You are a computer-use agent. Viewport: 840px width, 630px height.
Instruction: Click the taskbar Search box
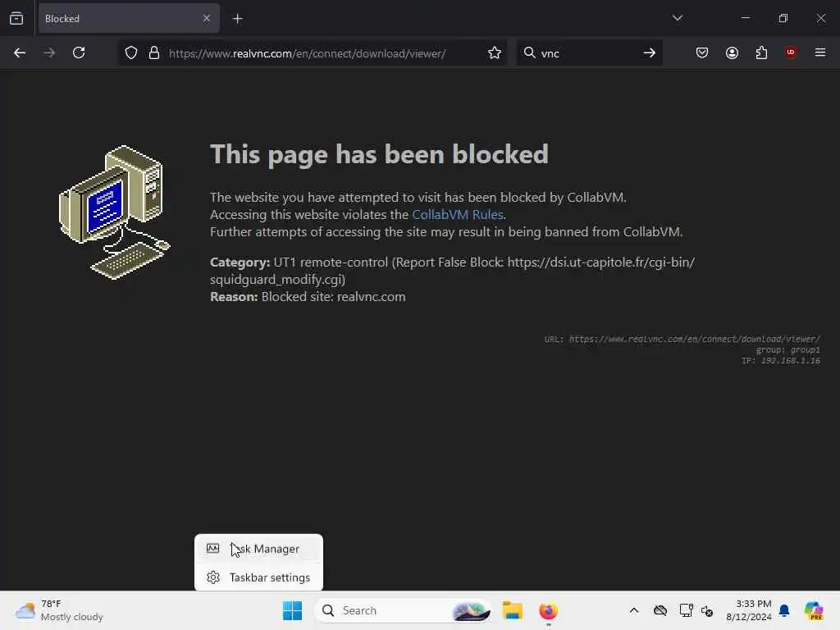403,610
